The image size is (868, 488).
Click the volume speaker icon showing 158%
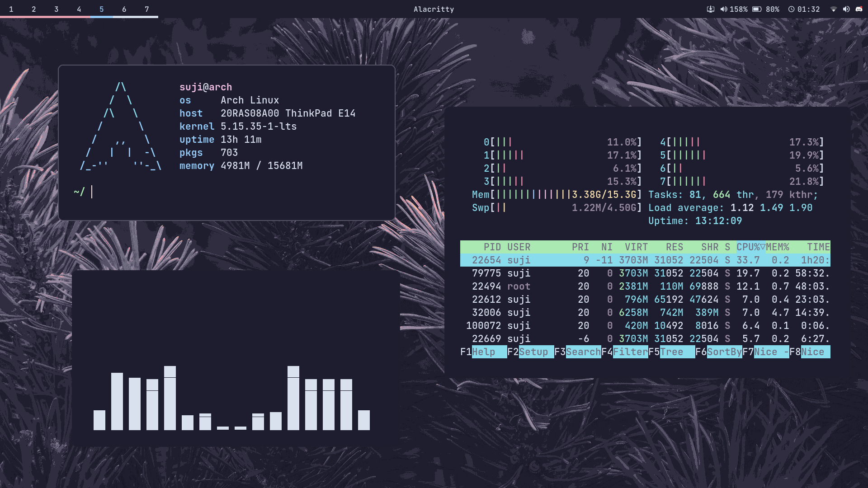pos(723,9)
